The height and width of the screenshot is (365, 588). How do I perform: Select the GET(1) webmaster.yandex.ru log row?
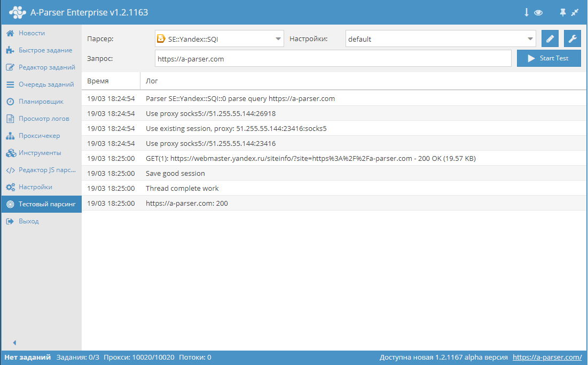click(x=334, y=158)
